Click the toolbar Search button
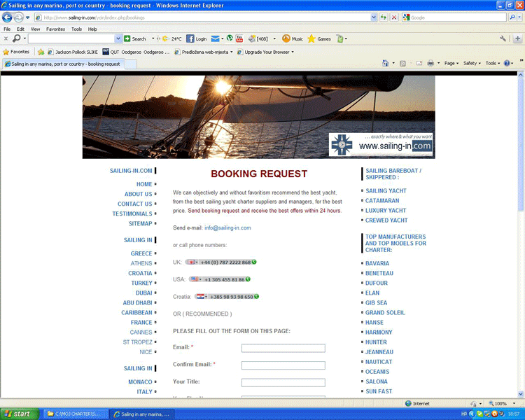 point(135,39)
